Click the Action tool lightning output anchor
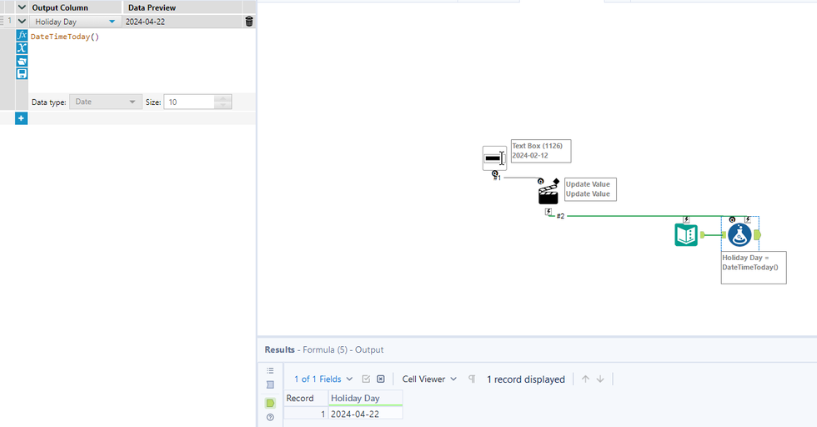Viewport: 817px width, 427px height. click(x=548, y=211)
